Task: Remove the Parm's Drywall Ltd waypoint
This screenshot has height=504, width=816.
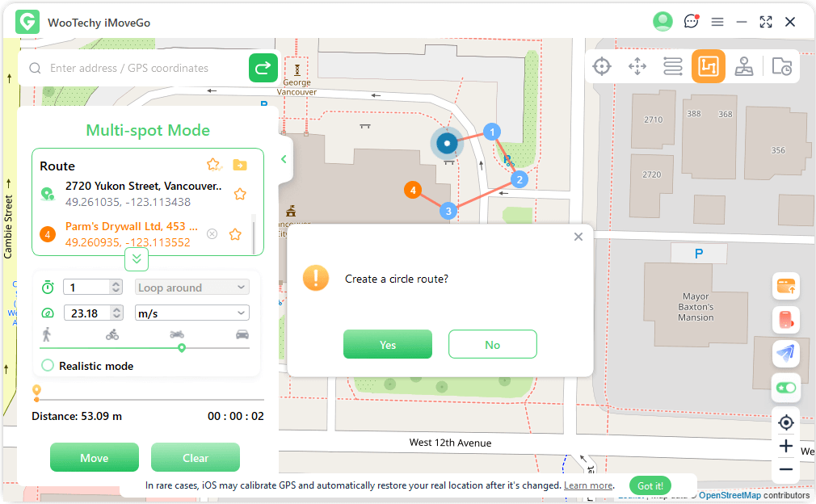Action: 212,234
